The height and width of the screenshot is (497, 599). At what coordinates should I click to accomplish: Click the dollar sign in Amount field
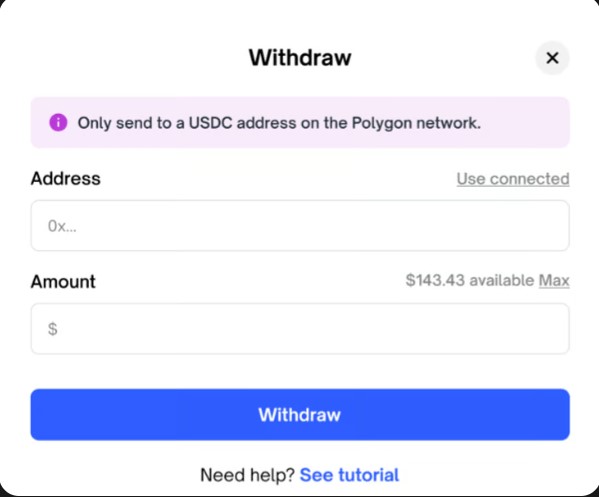click(x=53, y=329)
